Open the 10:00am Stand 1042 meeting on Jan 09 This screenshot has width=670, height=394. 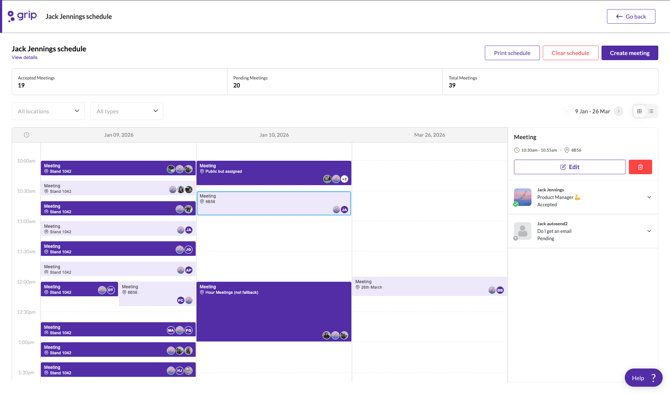(x=118, y=168)
